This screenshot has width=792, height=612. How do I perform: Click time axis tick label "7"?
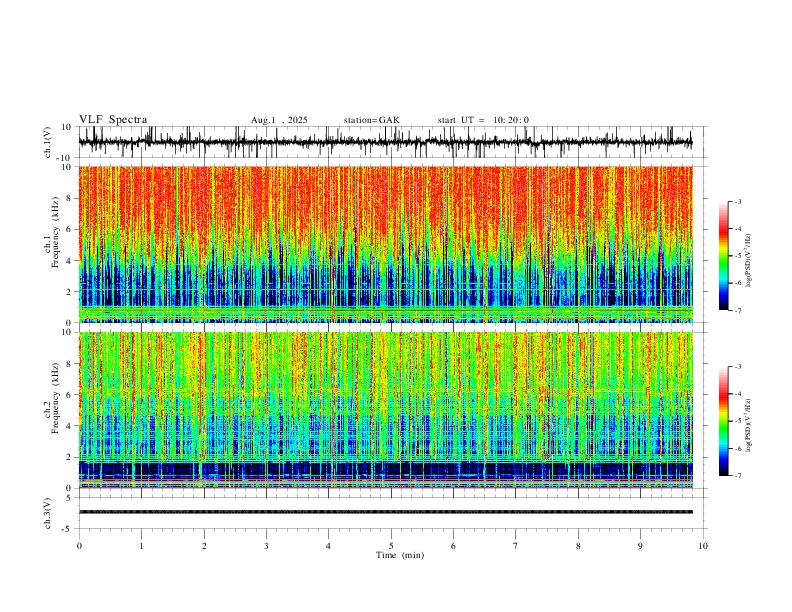516,546
